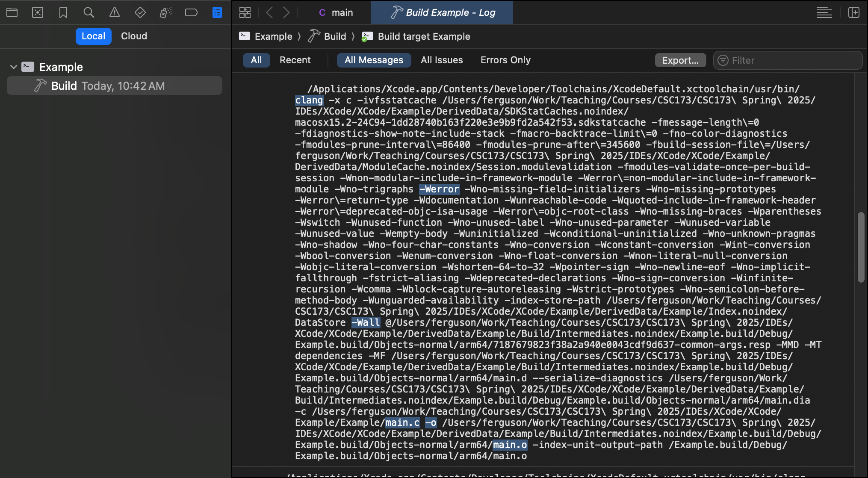Select the Local reports segment
Screen dimensions: 868x478
93,36
